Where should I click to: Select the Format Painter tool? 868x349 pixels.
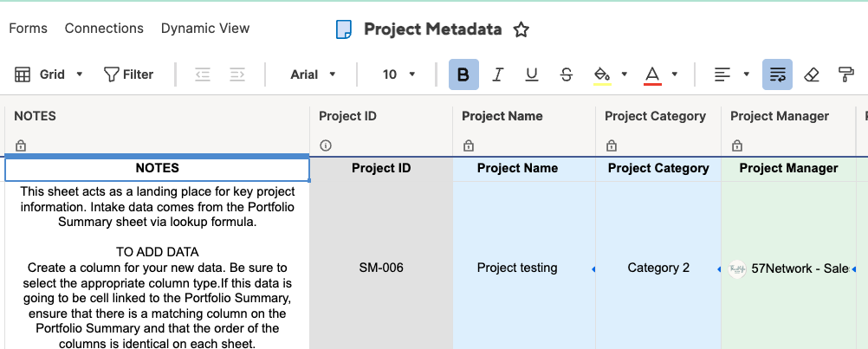point(845,74)
